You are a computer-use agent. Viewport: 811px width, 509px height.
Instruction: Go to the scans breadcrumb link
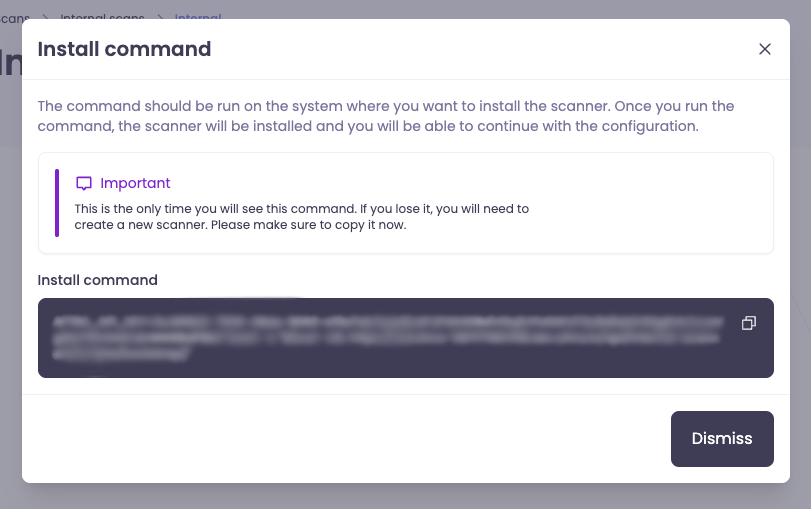click(14, 17)
